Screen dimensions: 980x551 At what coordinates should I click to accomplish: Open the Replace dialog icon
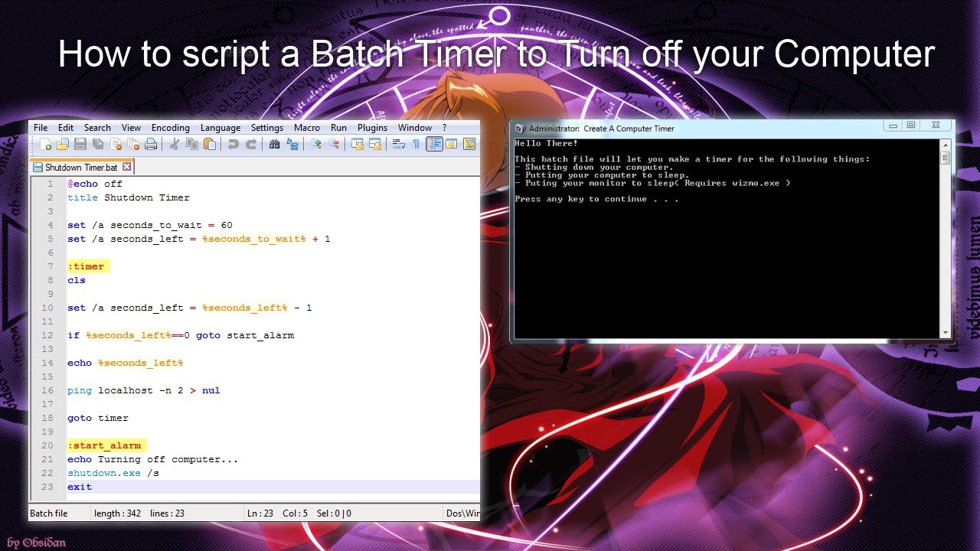point(292,144)
